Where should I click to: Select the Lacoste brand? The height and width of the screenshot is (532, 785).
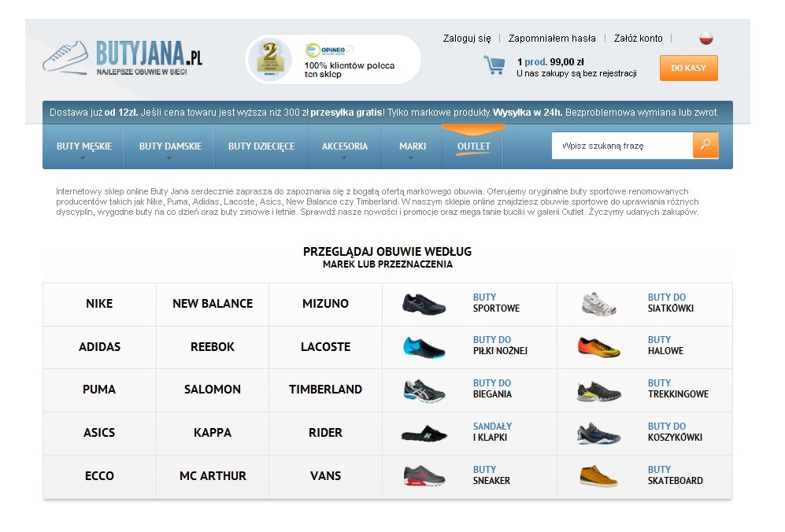325,346
